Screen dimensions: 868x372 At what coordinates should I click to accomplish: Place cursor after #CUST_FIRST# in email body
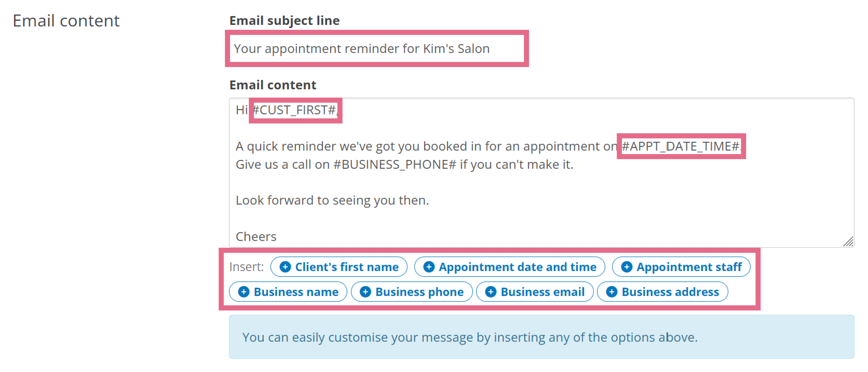pos(337,110)
